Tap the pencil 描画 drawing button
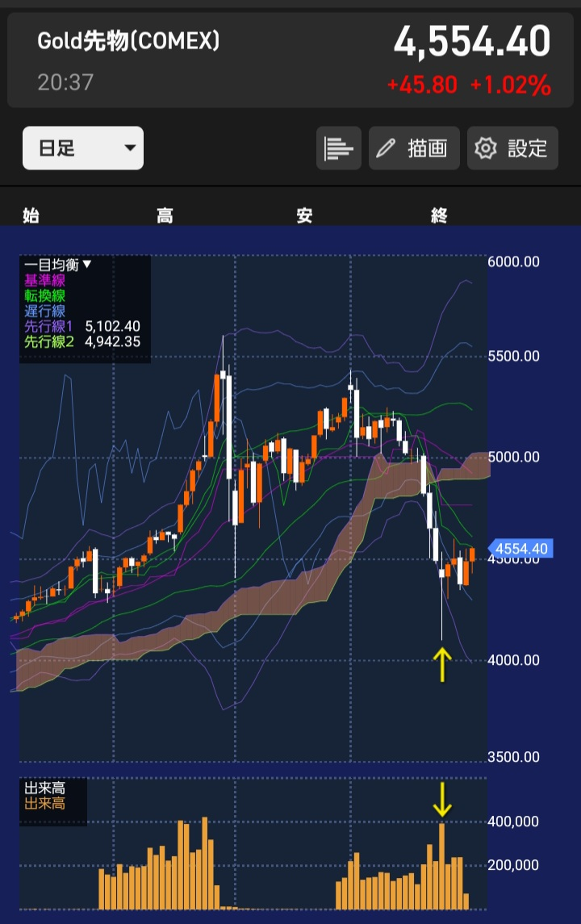 click(x=414, y=148)
